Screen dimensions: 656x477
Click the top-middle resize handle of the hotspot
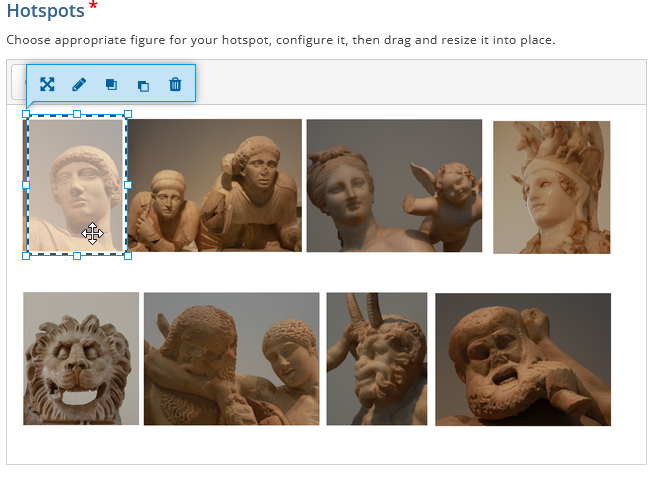tap(77, 115)
